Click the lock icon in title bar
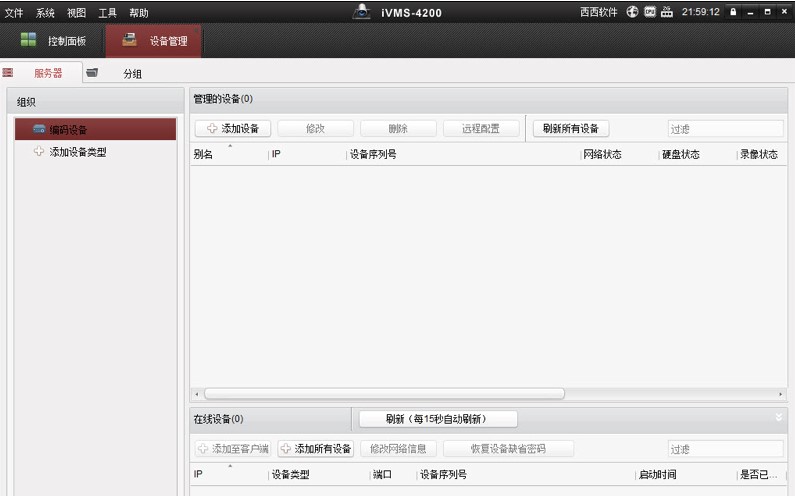The image size is (795, 496). pyautogui.click(x=734, y=12)
